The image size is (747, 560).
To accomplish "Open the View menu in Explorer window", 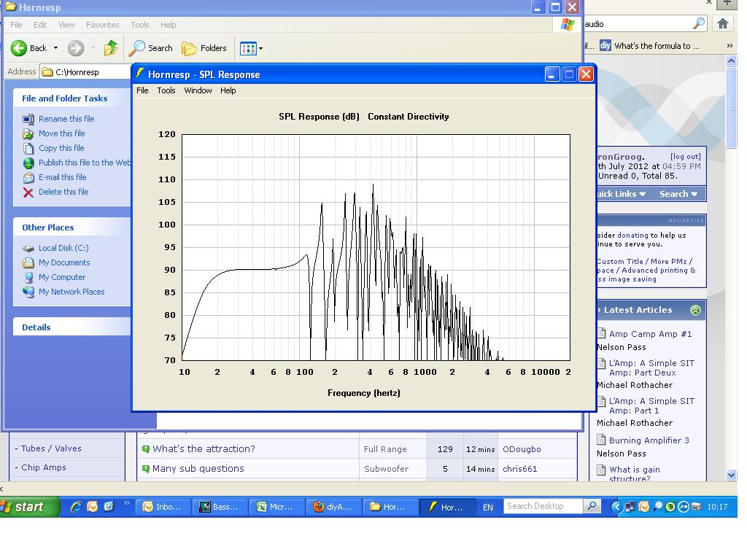I will [66, 25].
